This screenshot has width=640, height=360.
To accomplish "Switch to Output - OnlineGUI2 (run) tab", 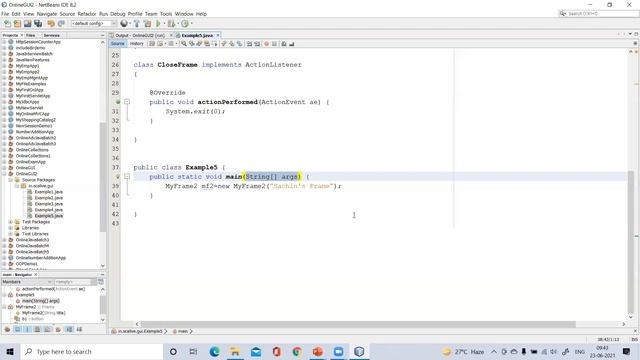I will point(140,36).
